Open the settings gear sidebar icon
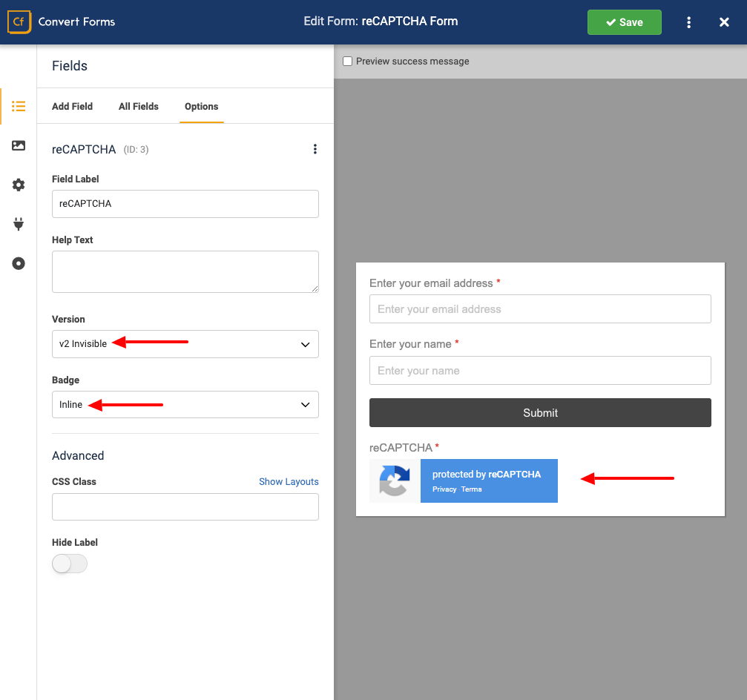This screenshot has width=747, height=700. [19, 185]
